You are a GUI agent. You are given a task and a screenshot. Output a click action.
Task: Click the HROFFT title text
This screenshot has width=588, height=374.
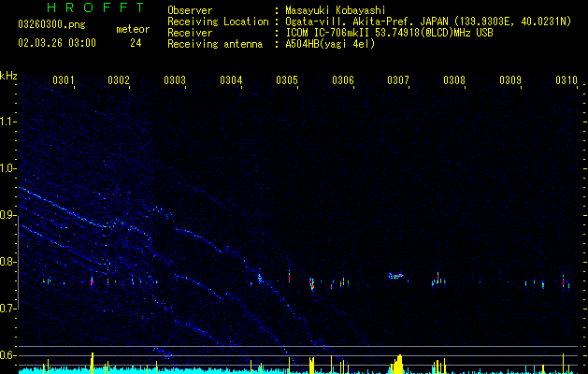tap(96, 7)
